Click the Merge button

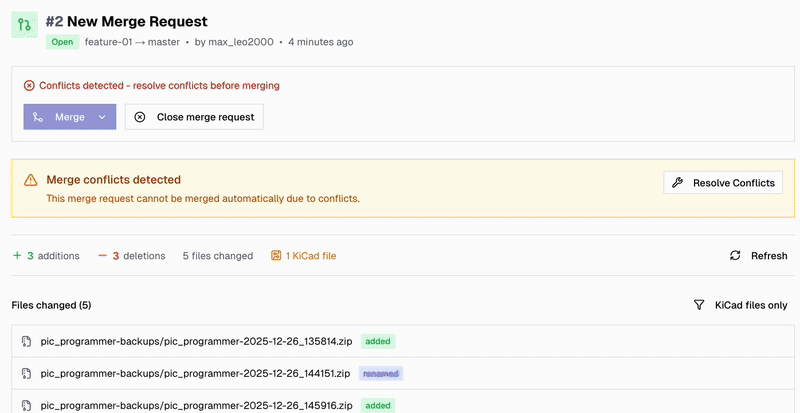(70, 117)
